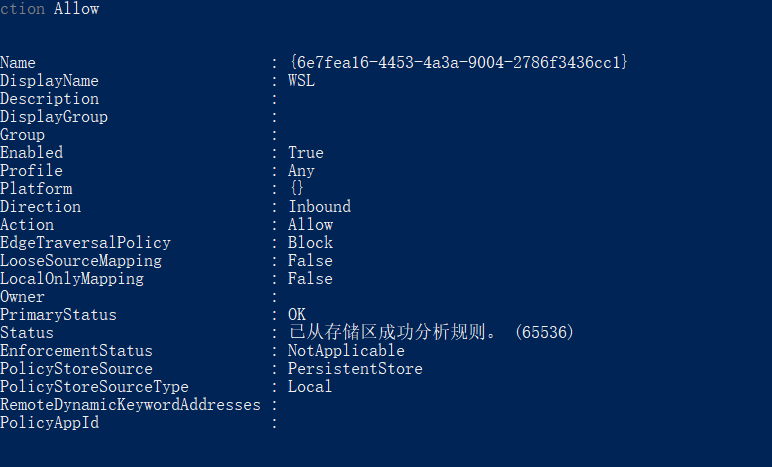This screenshot has width=772, height=467.
Task: Click the WSL display name value
Action: [x=301, y=81]
